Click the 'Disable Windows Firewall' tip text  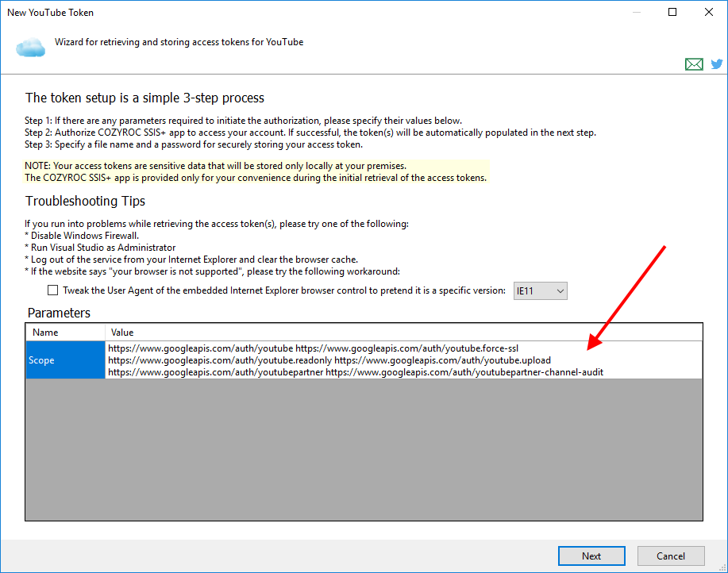pos(82,236)
